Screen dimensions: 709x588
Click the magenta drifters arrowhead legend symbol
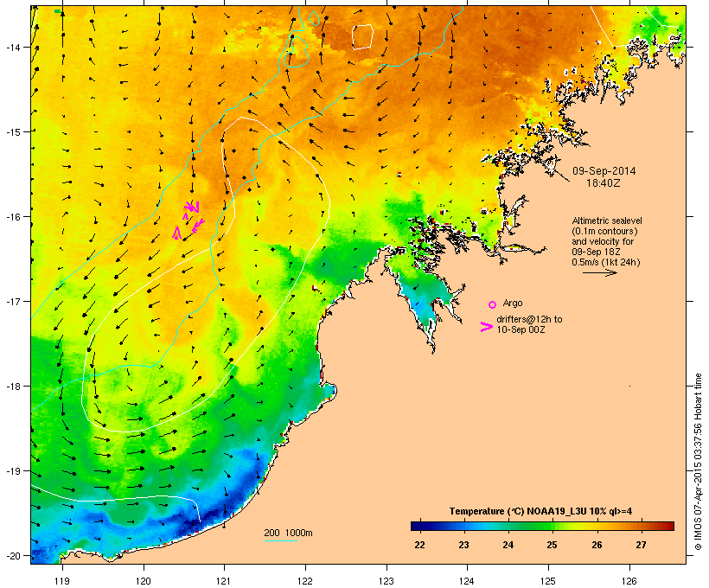click(487, 327)
